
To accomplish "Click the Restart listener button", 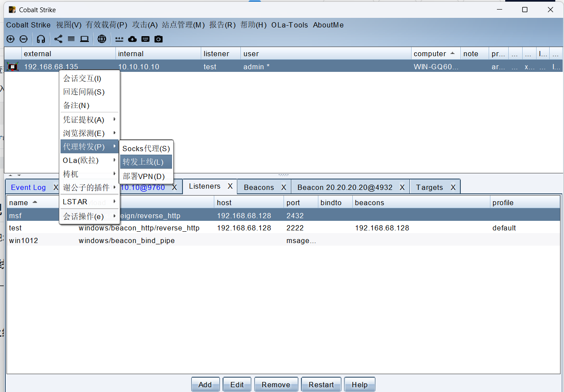I will coord(321,385).
